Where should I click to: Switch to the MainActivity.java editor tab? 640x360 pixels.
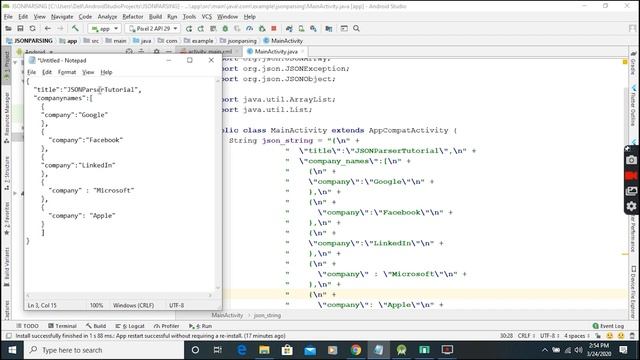tap(276, 51)
